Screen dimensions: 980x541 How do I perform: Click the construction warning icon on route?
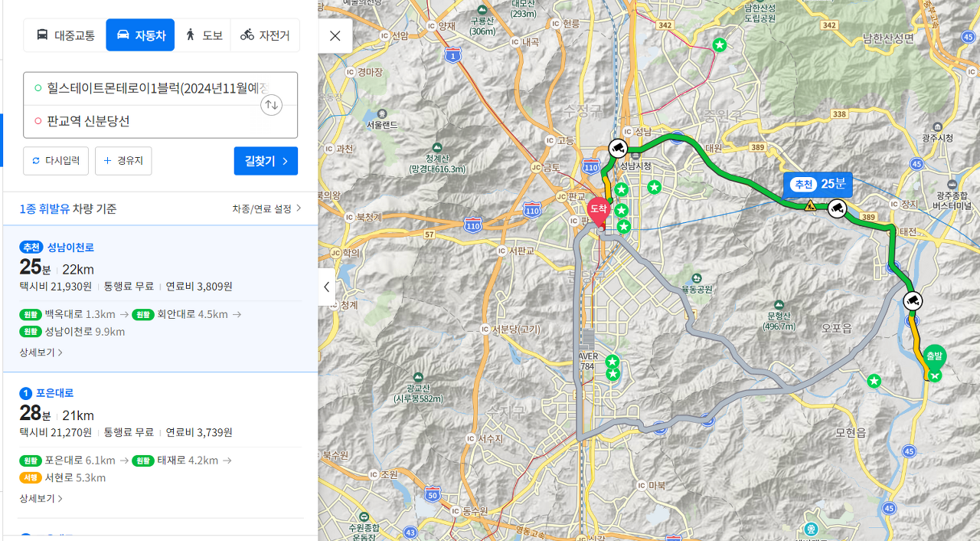(810, 205)
